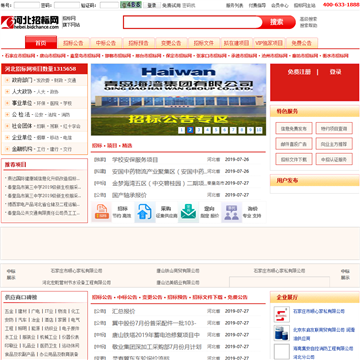Screen dimensions: 360x360
Task: Click the main search text box
Action: pyautogui.click(x=193, y=22)
